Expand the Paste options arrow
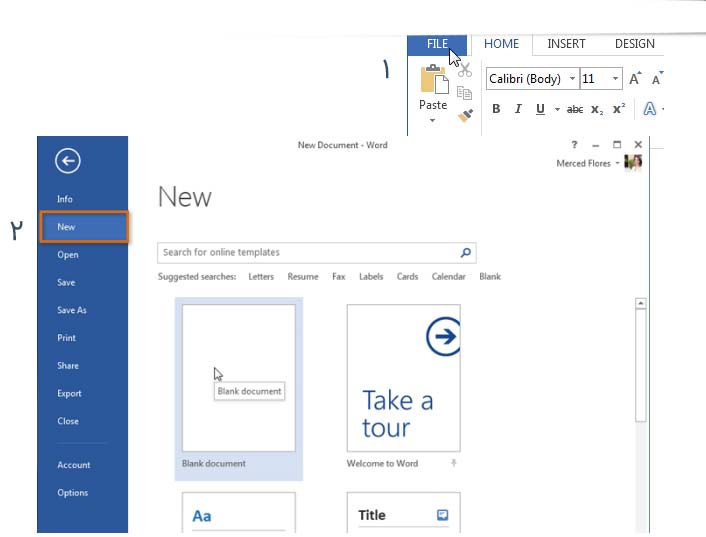Viewport: 706px width, 537px height. pos(433,120)
